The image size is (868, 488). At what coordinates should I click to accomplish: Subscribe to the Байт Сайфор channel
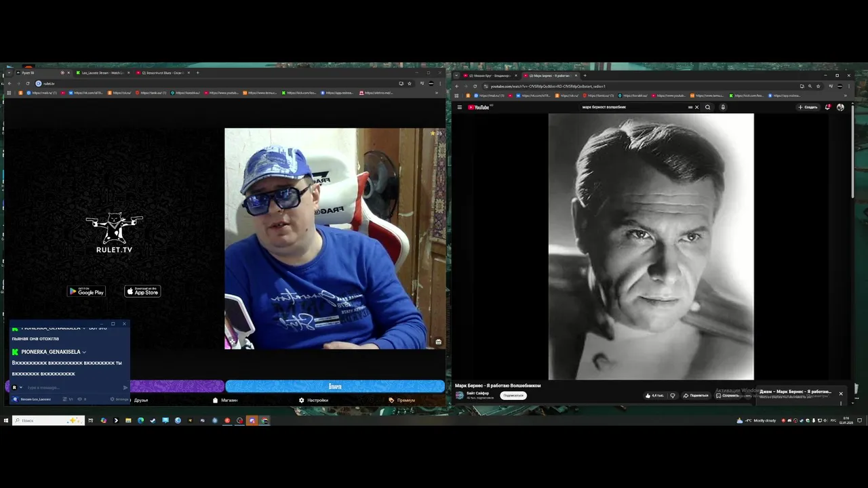click(x=513, y=395)
